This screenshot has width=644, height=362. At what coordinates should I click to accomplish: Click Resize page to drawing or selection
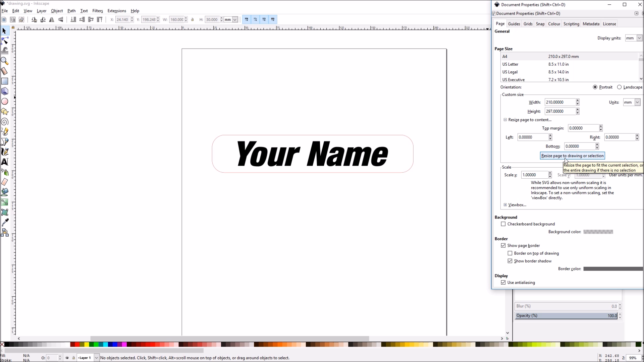(572, 156)
